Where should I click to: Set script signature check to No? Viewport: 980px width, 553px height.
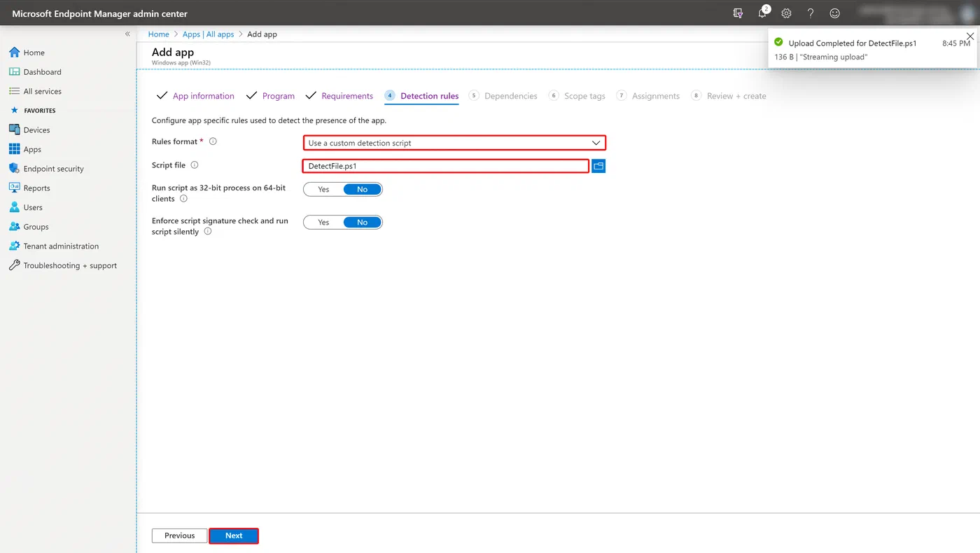(x=362, y=223)
